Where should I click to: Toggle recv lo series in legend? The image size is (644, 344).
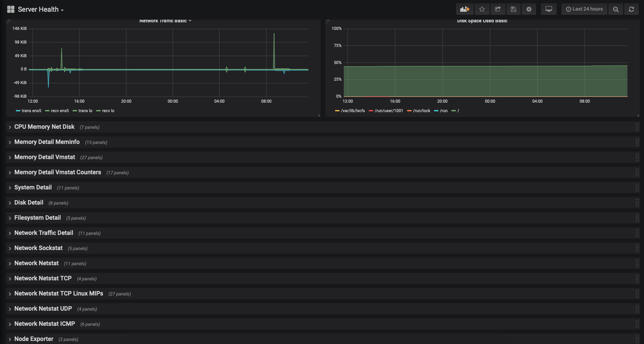pos(105,111)
